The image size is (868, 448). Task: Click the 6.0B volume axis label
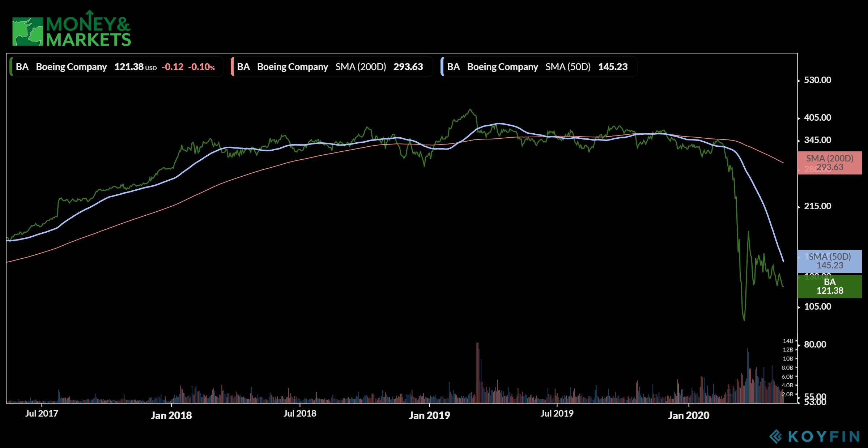click(787, 377)
